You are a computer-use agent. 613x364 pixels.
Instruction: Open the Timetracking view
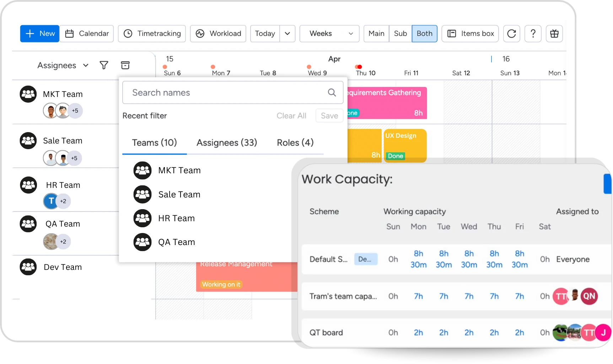[152, 33]
